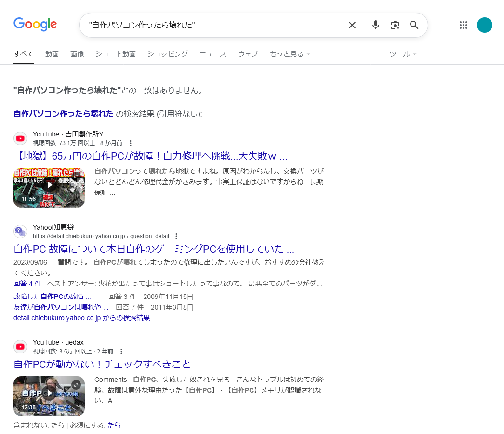Open the Google account profile avatar
Viewport: 504px width, 434px height.
(x=484, y=25)
